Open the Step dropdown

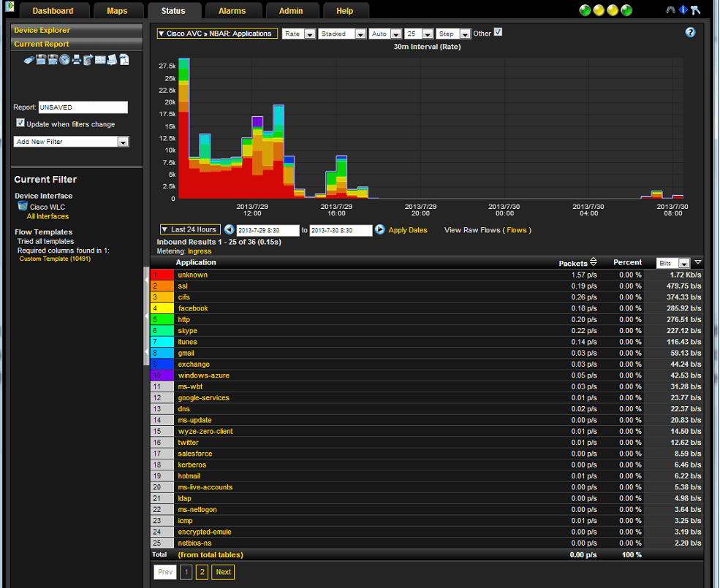pyautogui.click(x=453, y=34)
